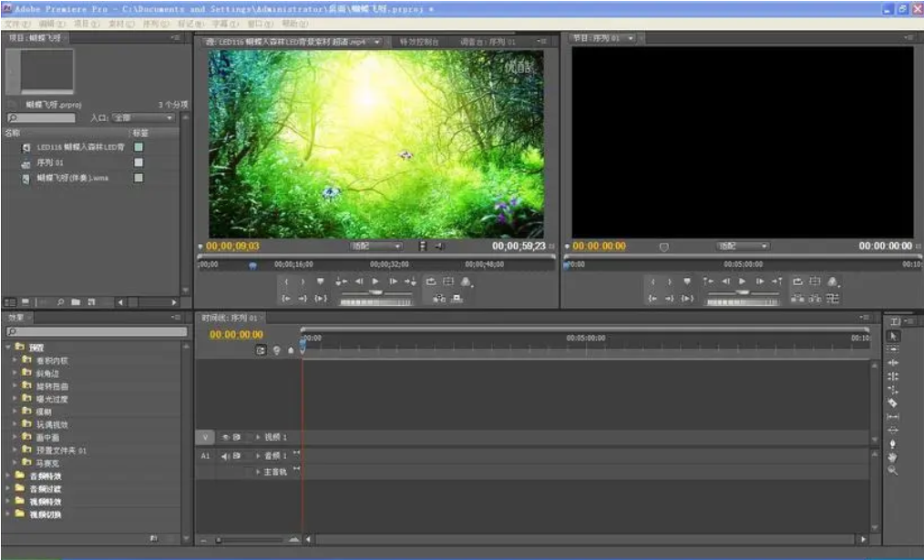Select the Hand tool
The image size is (924, 560).
tap(893, 457)
